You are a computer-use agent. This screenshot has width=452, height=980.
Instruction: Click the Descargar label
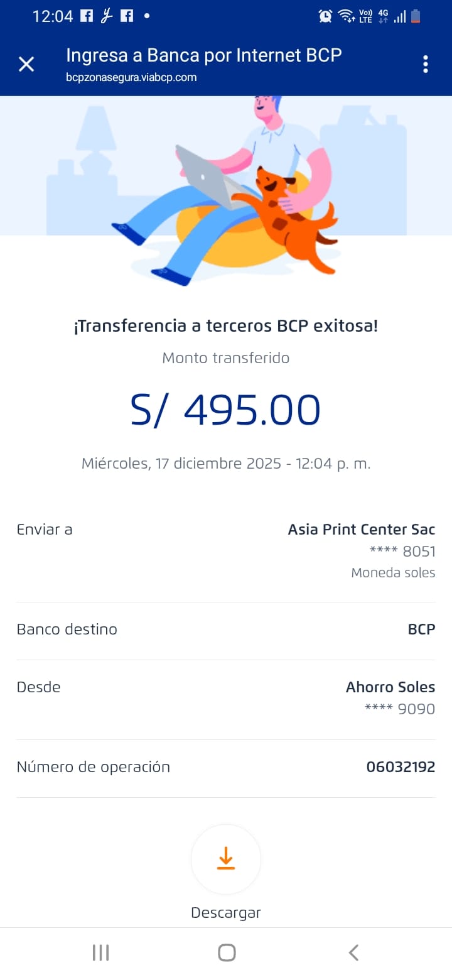pyautogui.click(x=226, y=913)
